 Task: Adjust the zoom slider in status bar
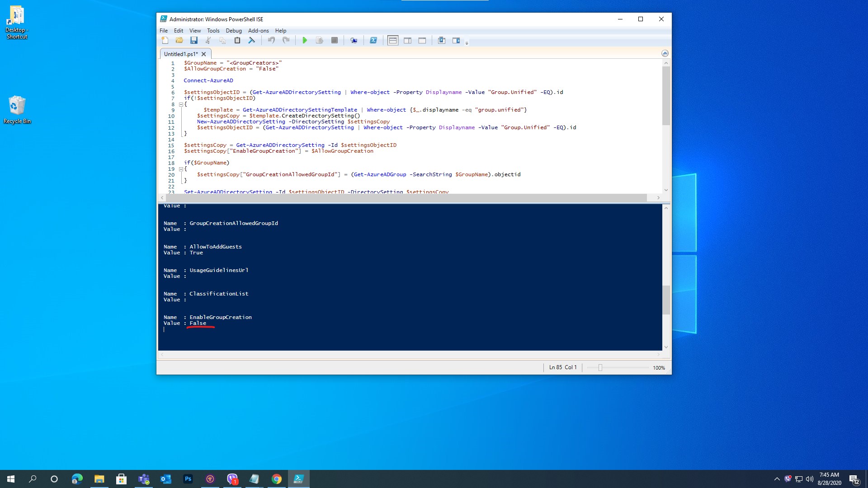tap(600, 368)
